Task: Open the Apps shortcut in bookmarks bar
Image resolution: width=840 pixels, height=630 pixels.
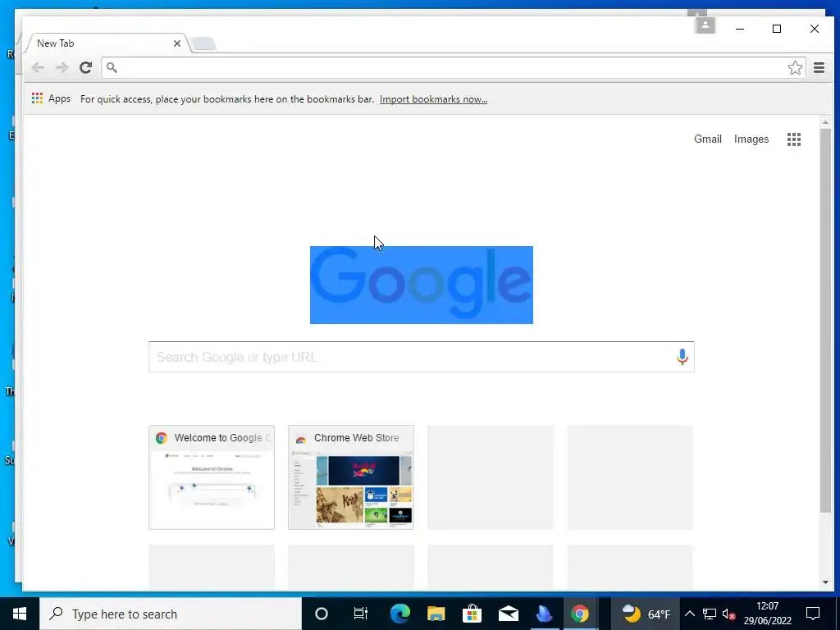Action: [x=52, y=98]
